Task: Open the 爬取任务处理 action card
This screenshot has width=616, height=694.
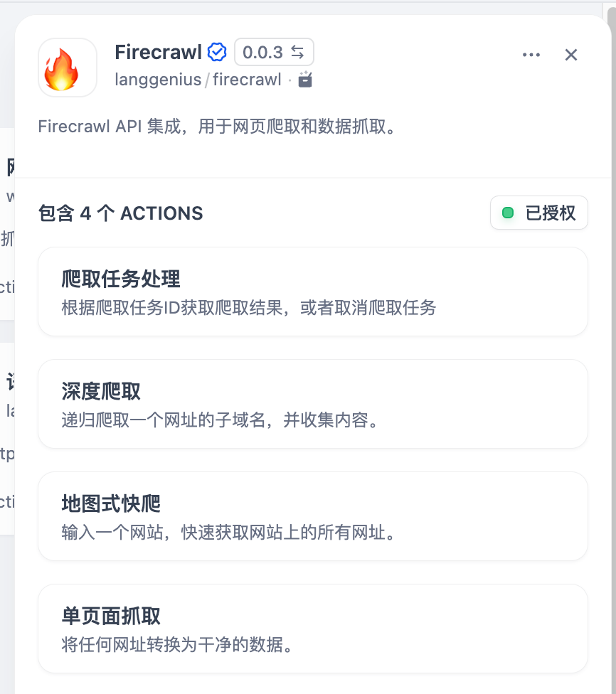Action: (313, 292)
